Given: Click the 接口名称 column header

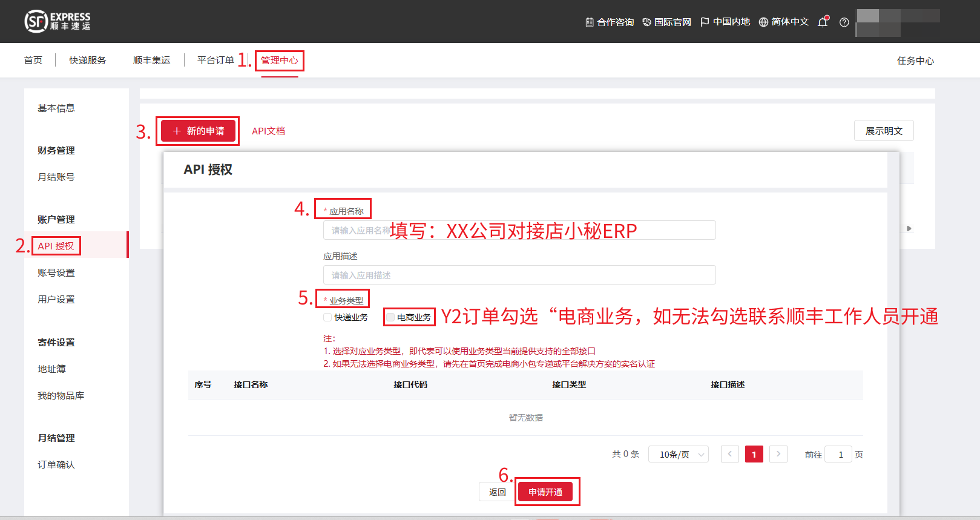Looking at the screenshot, I should pos(251,384).
